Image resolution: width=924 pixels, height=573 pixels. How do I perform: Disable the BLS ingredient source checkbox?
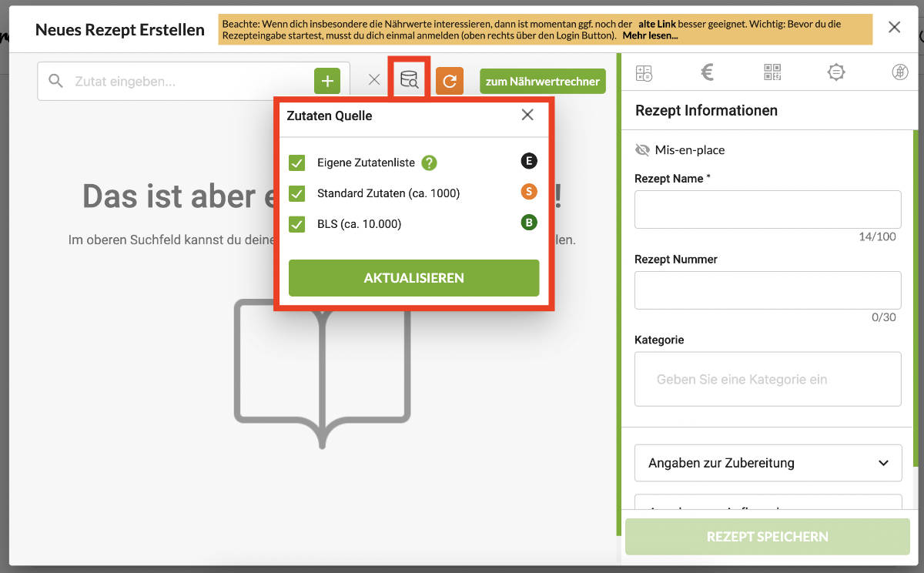(296, 224)
